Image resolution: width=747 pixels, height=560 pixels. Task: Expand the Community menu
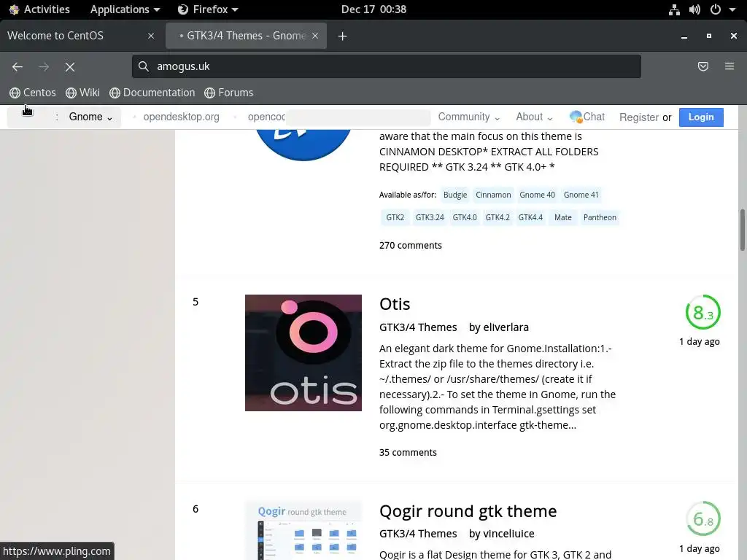469,117
